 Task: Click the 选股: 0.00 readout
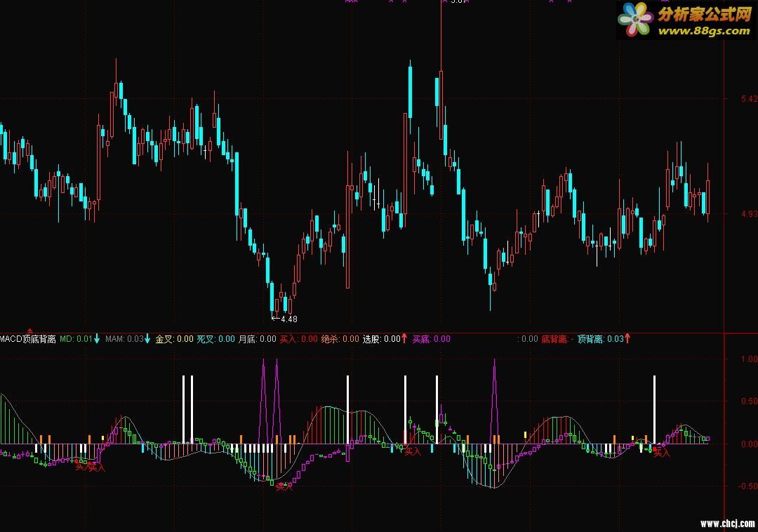[x=382, y=339]
